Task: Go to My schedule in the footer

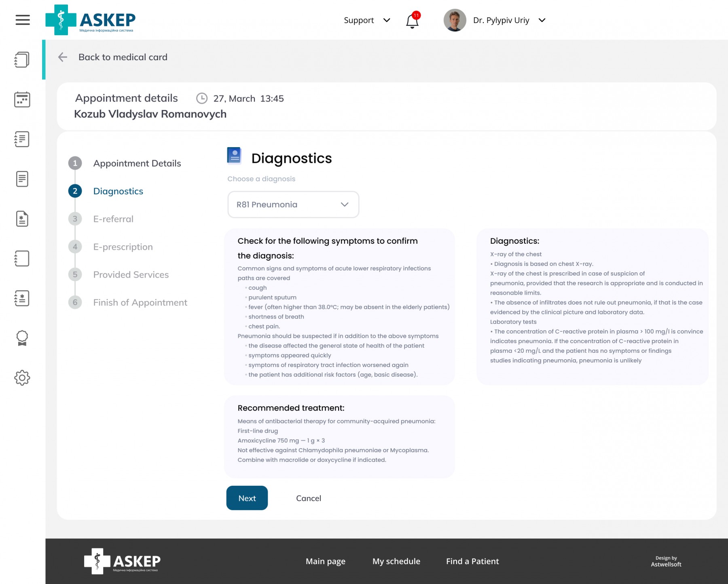Action: click(396, 561)
